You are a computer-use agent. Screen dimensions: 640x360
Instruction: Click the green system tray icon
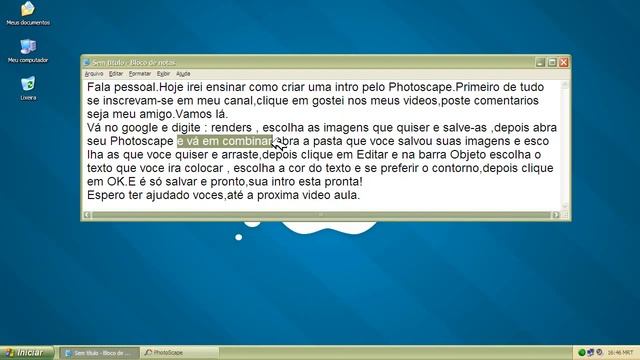pyautogui.click(x=582, y=352)
